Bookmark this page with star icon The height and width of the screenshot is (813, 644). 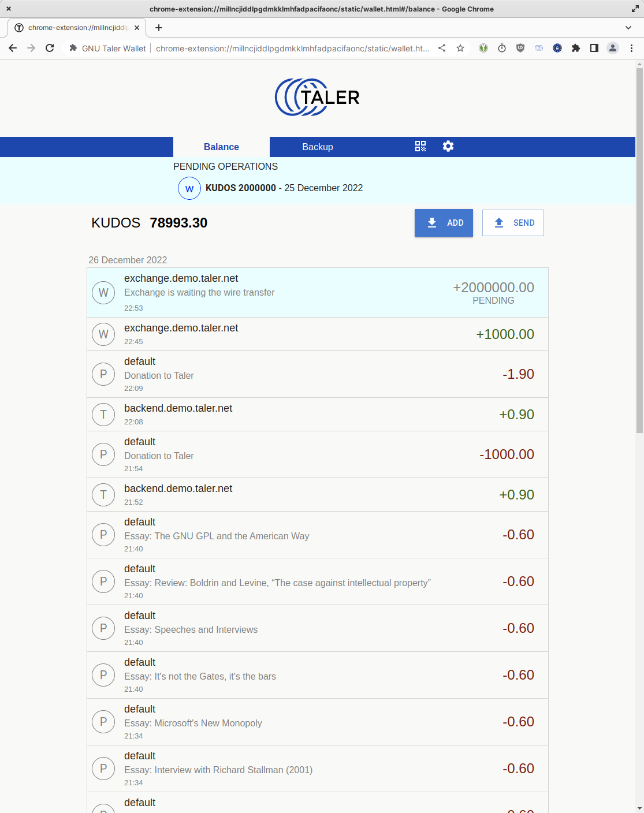click(460, 49)
